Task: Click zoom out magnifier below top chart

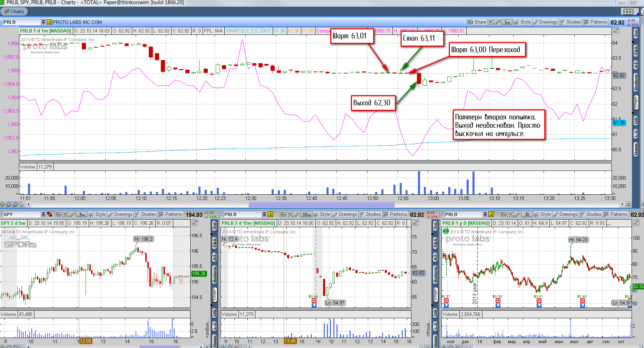Action: [15, 204]
